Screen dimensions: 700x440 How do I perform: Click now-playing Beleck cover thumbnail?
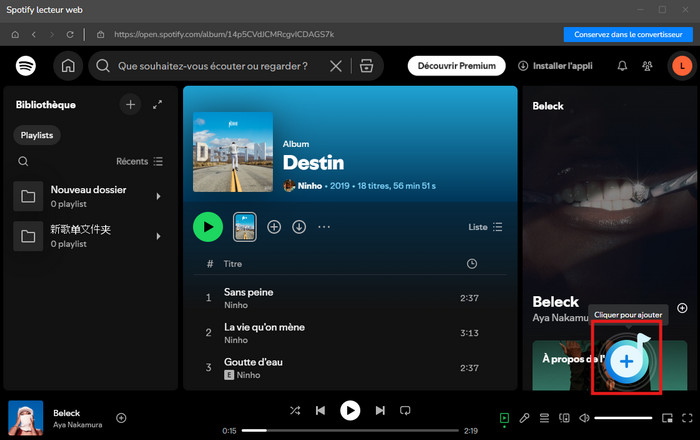26,418
